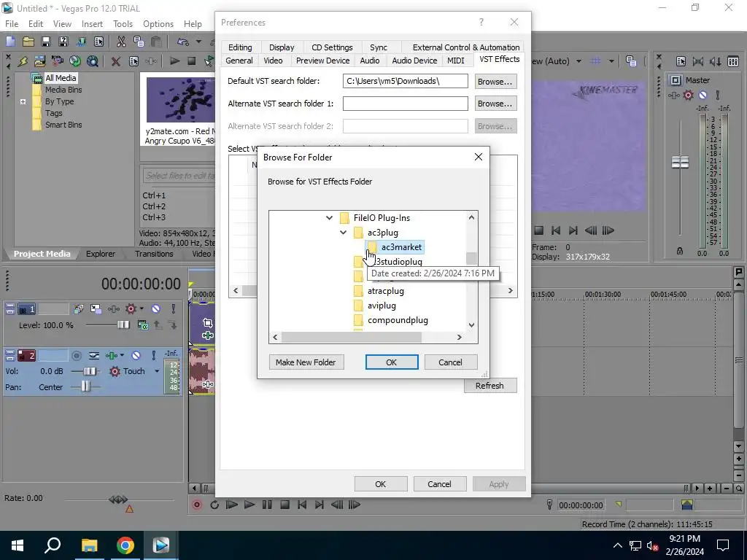Click the Render As toolbar icon

(x=82, y=42)
